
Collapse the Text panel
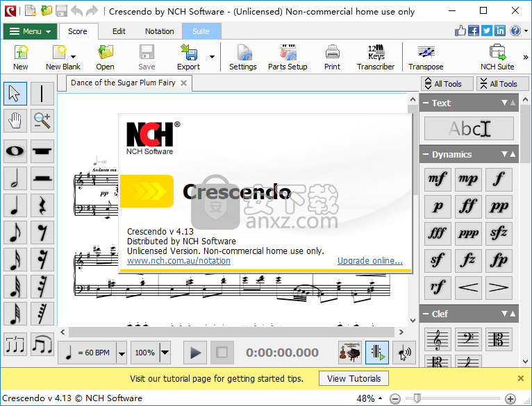pyautogui.click(x=426, y=103)
